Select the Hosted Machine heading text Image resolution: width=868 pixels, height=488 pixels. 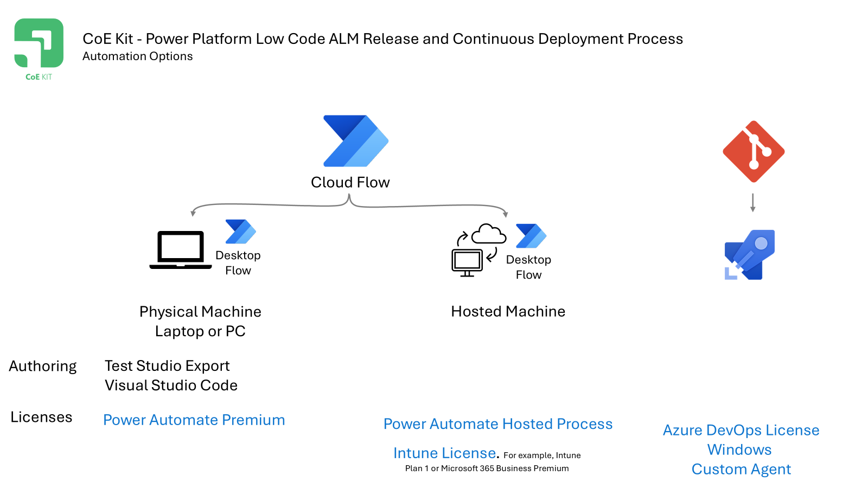[508, 311]
